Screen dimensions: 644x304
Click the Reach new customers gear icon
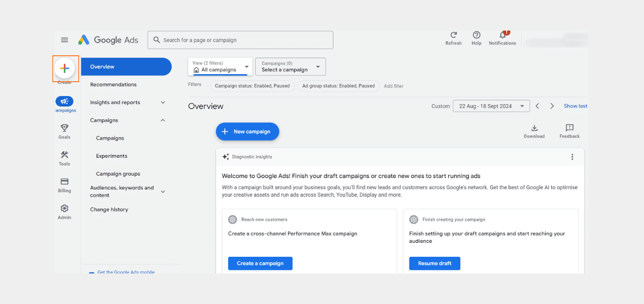coord(232,219)
